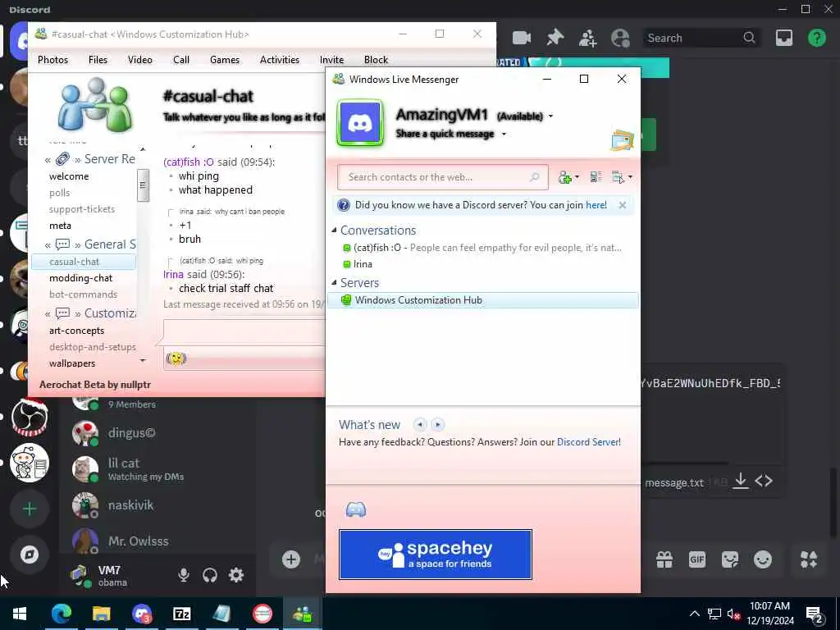Show previous What's new item
This screenshot has width=840, height=630.
420,424
